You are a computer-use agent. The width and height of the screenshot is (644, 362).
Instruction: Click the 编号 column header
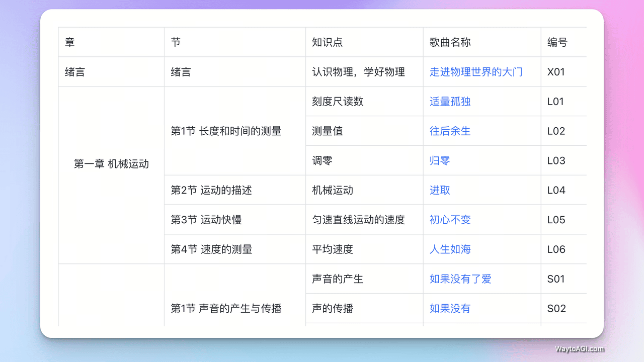coord(557,42)
